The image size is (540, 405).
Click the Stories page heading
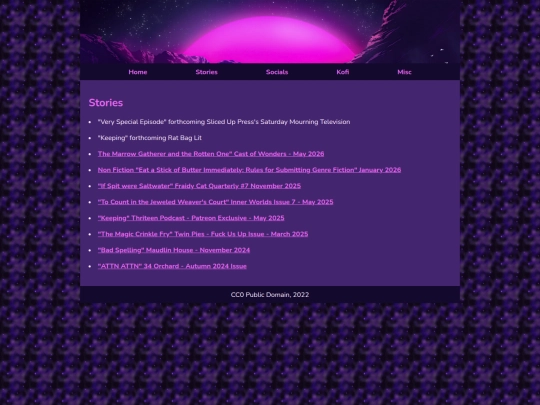click(x=106, y=103)
